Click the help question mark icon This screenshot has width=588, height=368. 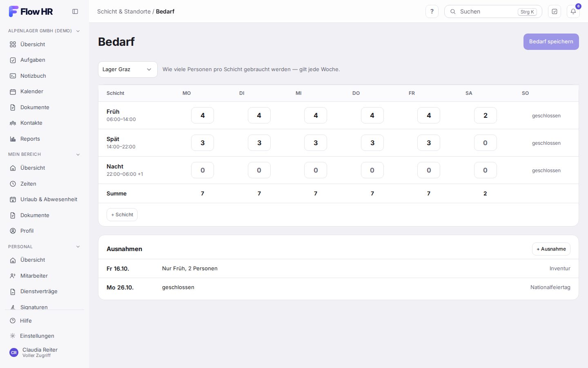(x=432, y=11)
